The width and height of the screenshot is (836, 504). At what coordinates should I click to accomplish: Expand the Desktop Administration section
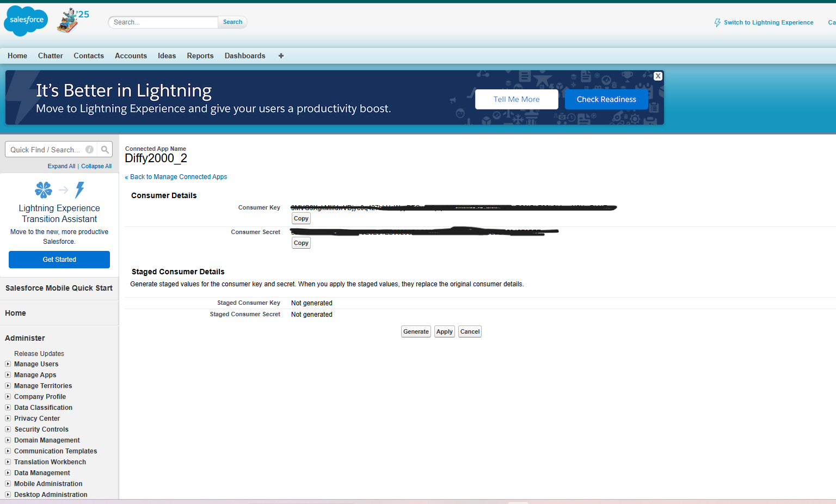[x=8, y=495]
